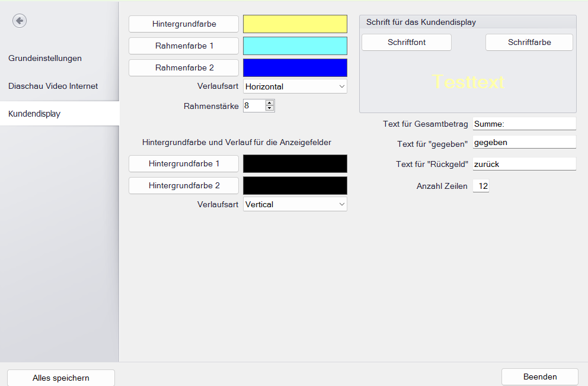Switch to Diaschau Video Internet section
The width and height of the screenshot is (588, 386).
(53, 86)
